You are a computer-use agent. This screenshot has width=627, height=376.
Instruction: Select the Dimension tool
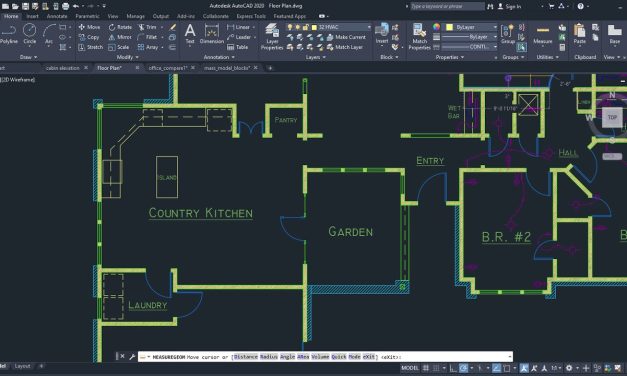212,34
